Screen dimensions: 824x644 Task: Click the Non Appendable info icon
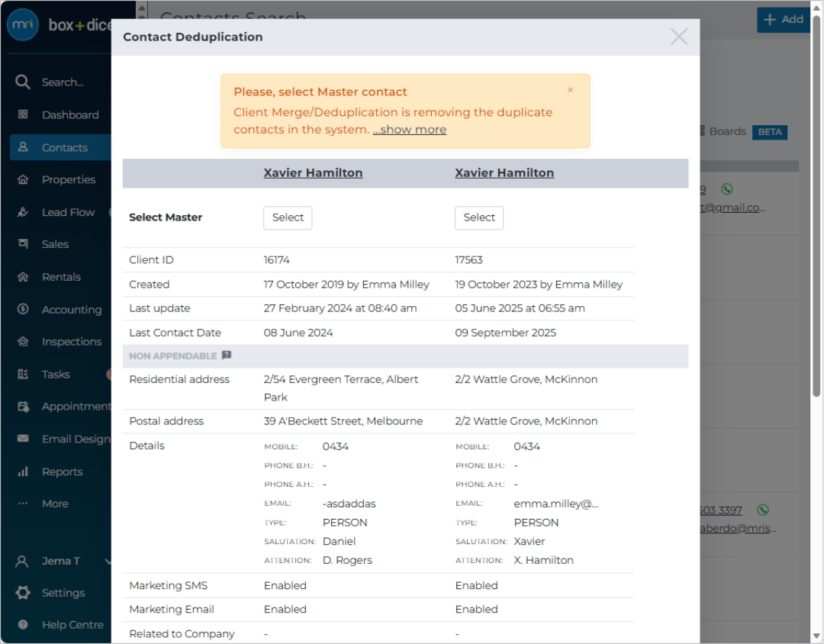(226, 356)
